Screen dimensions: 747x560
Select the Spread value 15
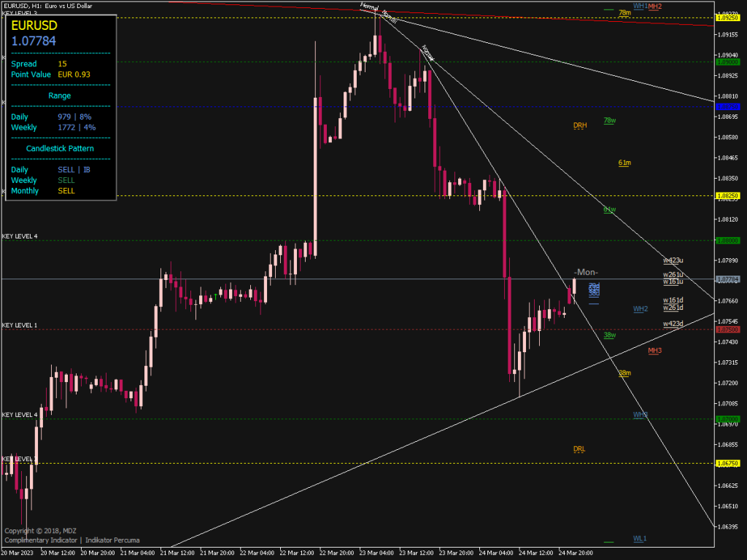63,64
